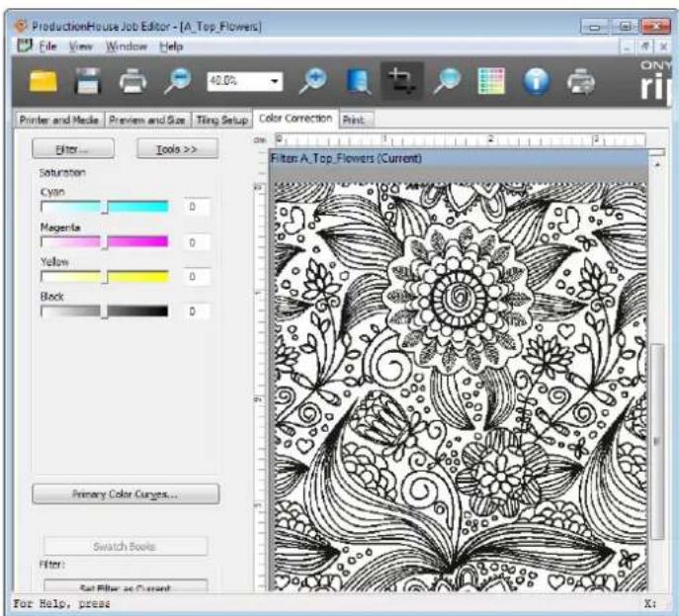Click the ProductionHouse title bar icon
The width and height of the screenshot is (679, 616).
(x=20, y=26)
